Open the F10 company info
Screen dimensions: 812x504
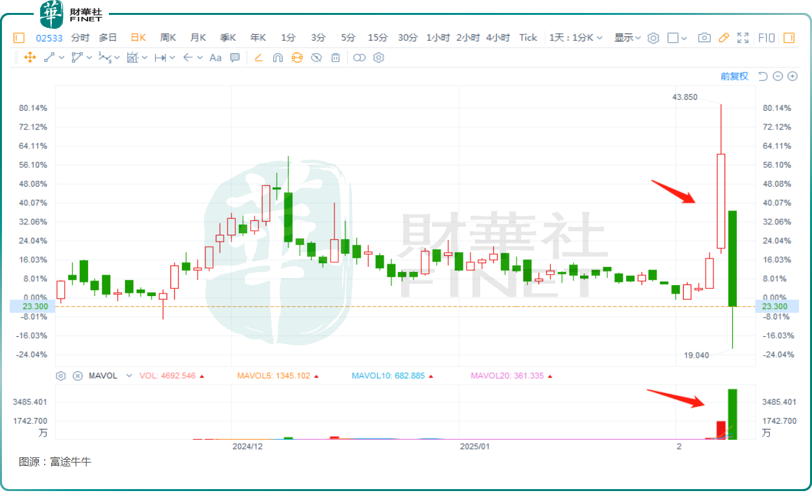767,38
